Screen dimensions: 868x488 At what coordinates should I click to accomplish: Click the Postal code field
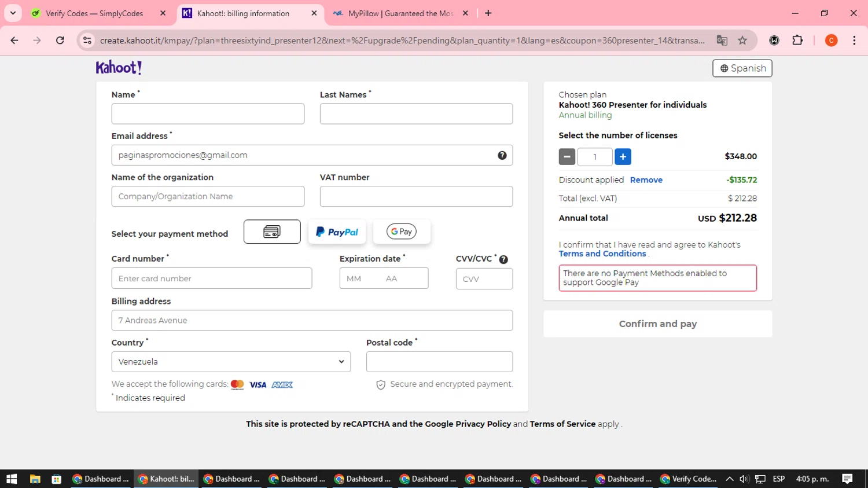tap(439, 362)
